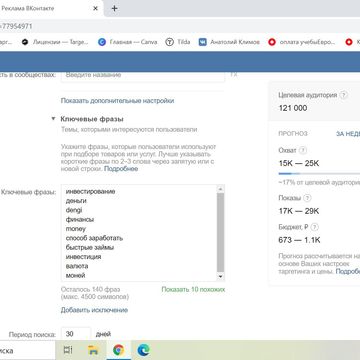Click the browser address bar
The height and width of the screenshot is (360, 360).
pos(180,26)
